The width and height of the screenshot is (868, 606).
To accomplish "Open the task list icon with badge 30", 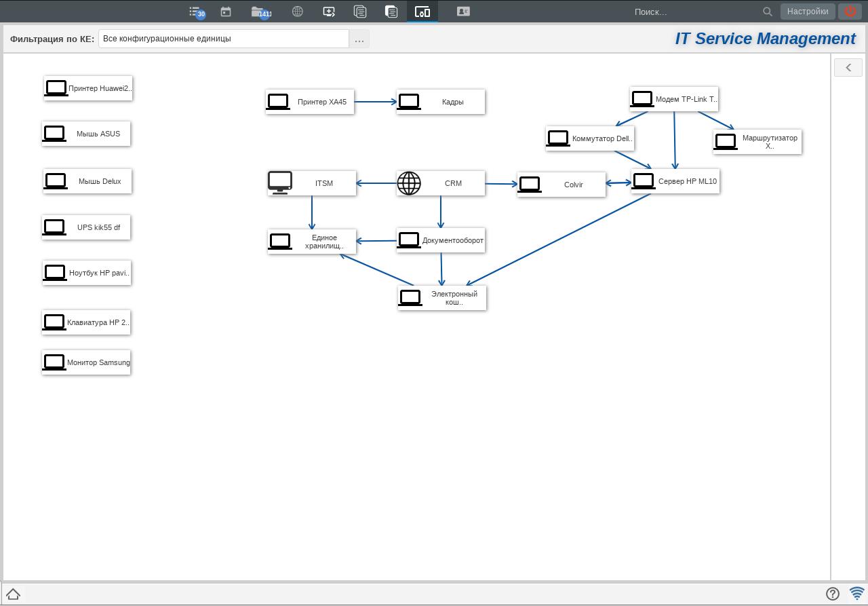I will 197,12.
